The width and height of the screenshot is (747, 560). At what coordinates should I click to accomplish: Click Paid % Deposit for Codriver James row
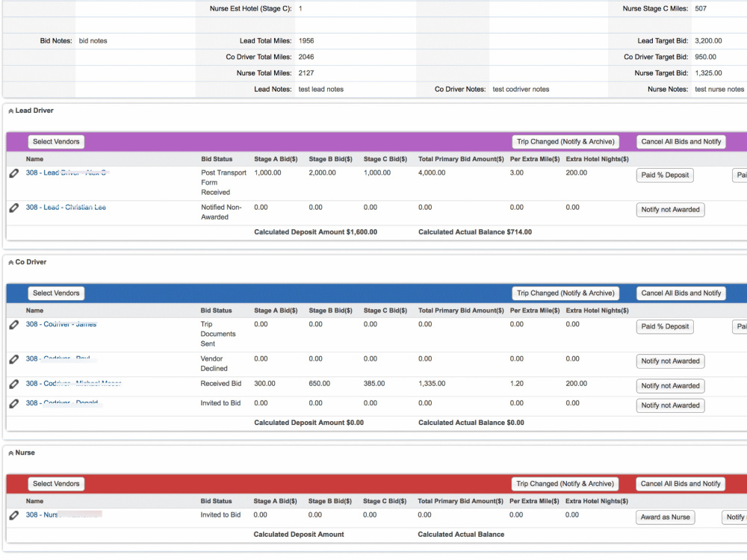[x=665, y=327]
